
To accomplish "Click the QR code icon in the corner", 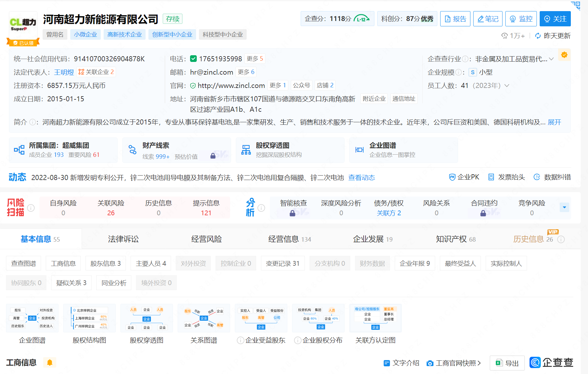I will click(x=576, y=5).
